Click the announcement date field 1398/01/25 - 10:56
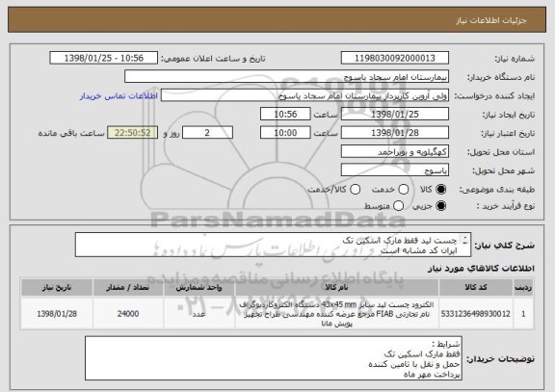This screenshot has width=555, height=392. (104, 58)
